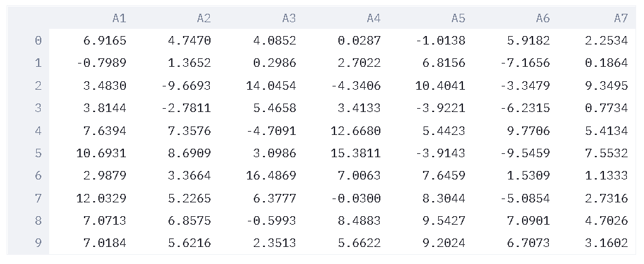This screenshot has height=264, width=644.
Task: Click row index 5
Action: [37, 153]
